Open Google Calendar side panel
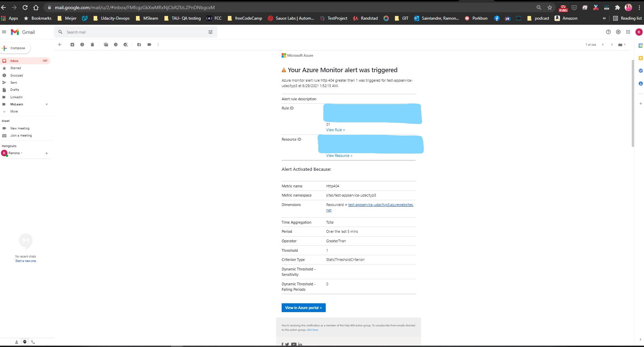 (641, 45)
